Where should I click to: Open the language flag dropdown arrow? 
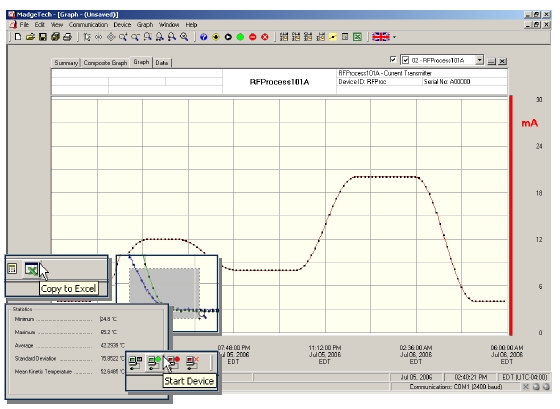[394, 37]
